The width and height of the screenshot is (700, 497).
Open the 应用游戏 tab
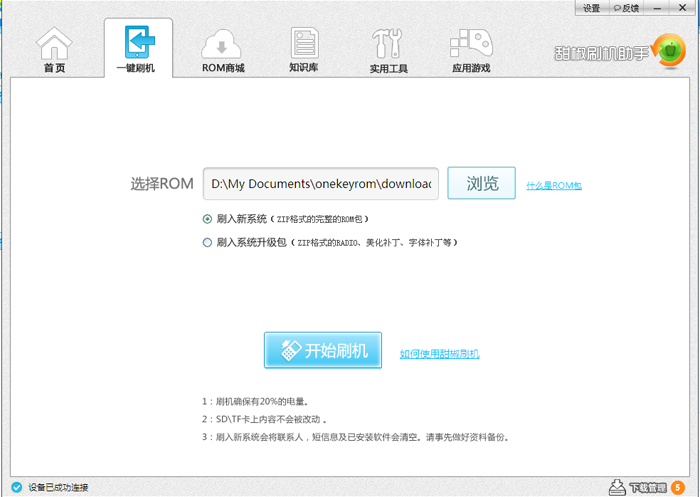coord(471,50)
